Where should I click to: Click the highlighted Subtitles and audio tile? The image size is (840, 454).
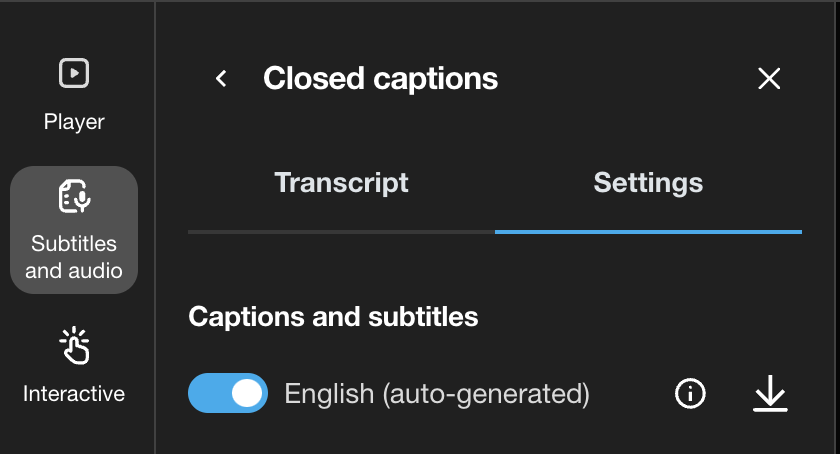74,230
